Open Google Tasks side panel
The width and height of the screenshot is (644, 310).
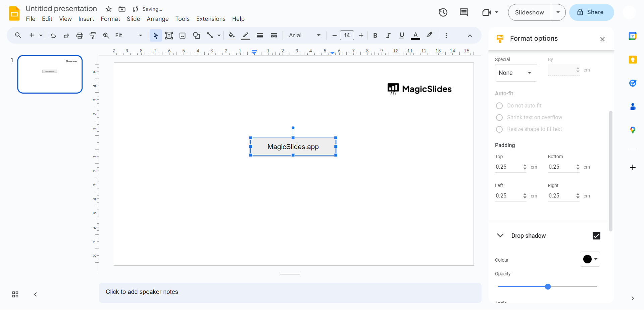633,83
